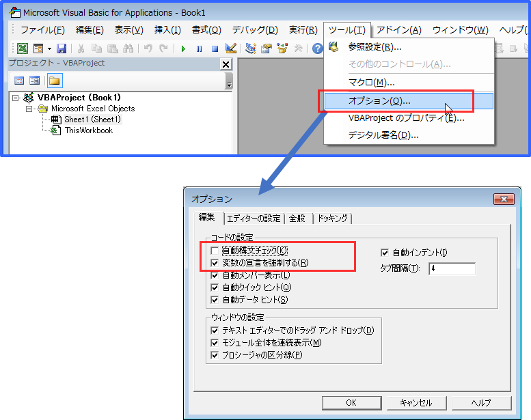
Task: Click the Find binoculars icon
Action: (128, 48)
